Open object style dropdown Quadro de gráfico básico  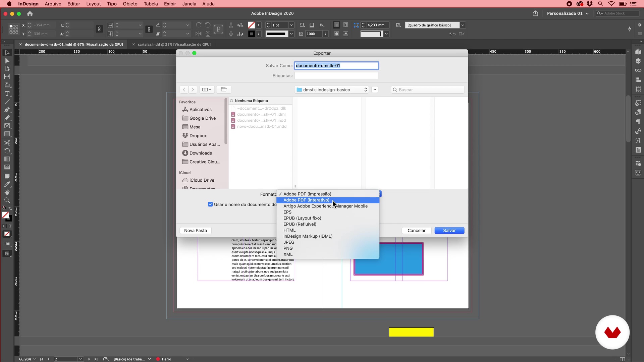[463, 25]
